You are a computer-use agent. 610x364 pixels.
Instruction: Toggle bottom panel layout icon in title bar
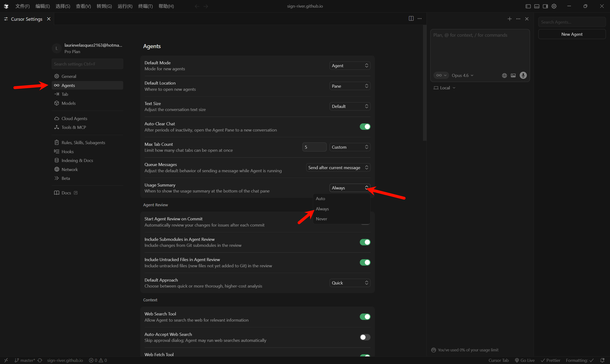537,6
